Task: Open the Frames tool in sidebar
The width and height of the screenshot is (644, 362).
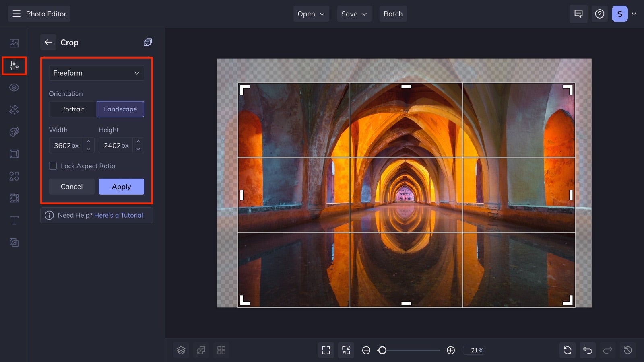Action: point(14,154)
